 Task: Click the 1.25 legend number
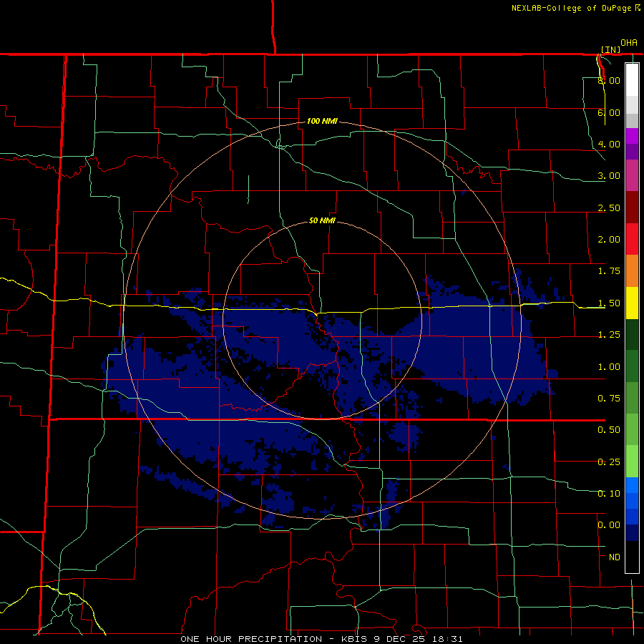coord(609,335)
